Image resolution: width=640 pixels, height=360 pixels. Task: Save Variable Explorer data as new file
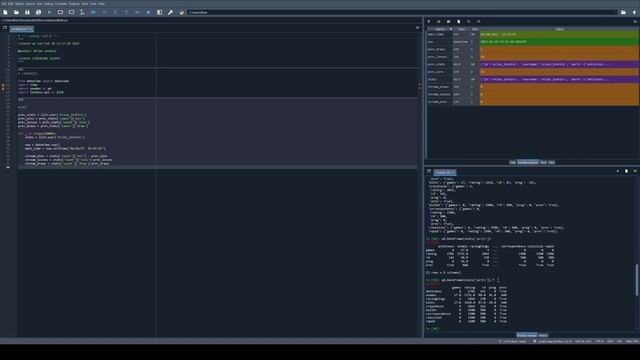click(448, 21)
